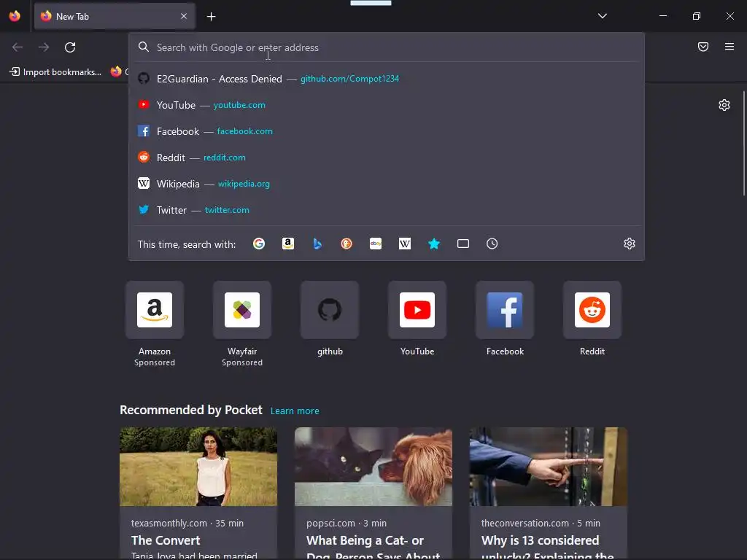Open the Firefox View pinned icon
Screen dimensions: 747x560
15,16
